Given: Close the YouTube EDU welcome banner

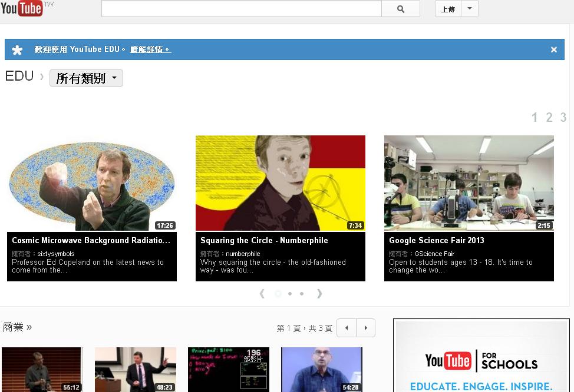Looking at the screenshot, I should click(553, 49).
